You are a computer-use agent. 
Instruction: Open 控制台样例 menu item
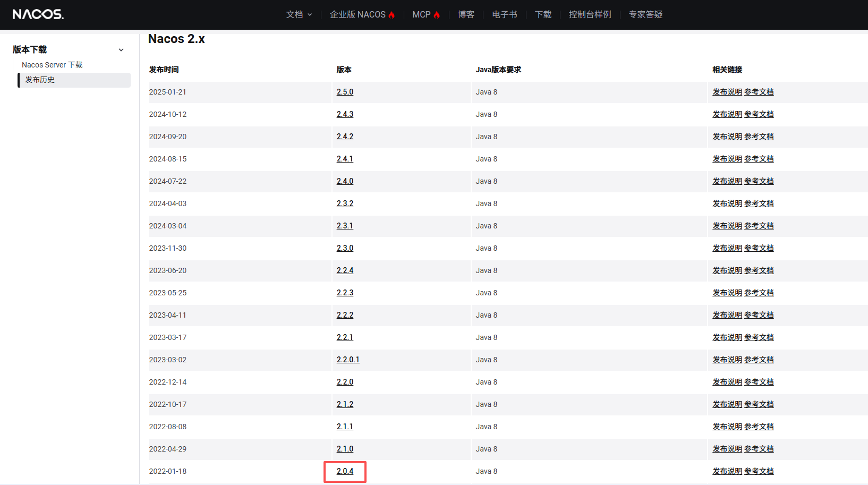click(590, 14)
